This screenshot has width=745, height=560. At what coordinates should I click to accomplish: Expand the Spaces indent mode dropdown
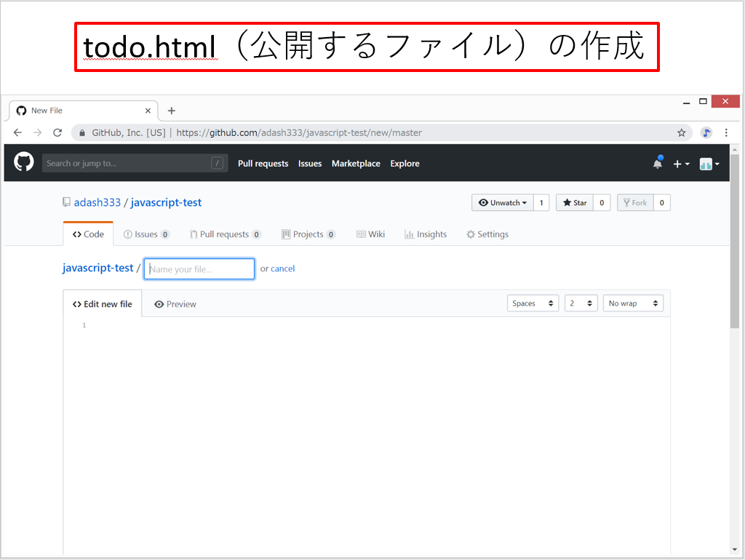point(533,303)
